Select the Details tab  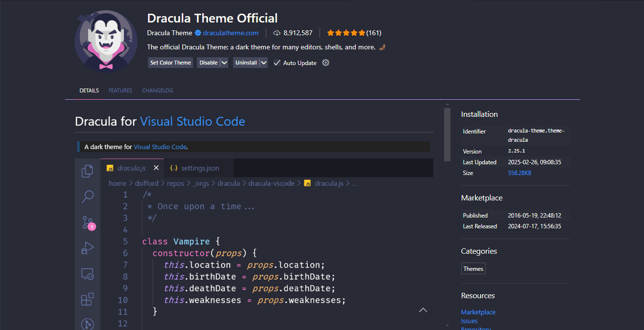89,90
